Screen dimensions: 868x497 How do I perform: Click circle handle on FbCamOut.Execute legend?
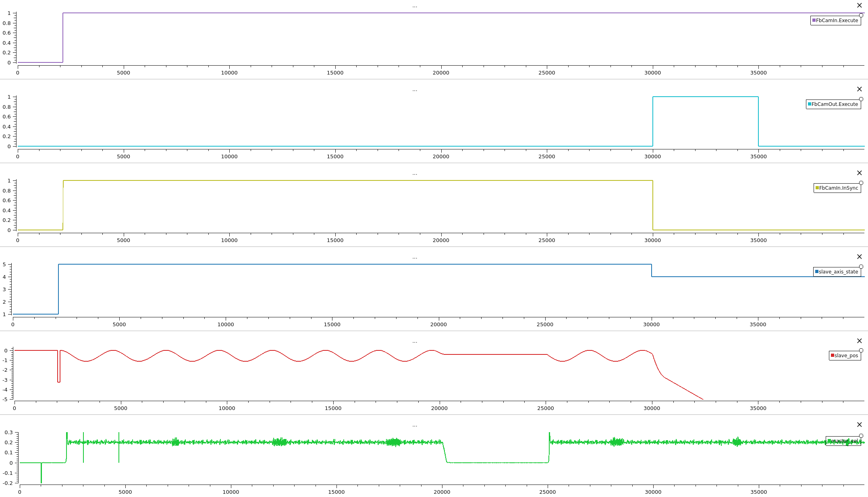pyautogui.click(x=861, y=99)
